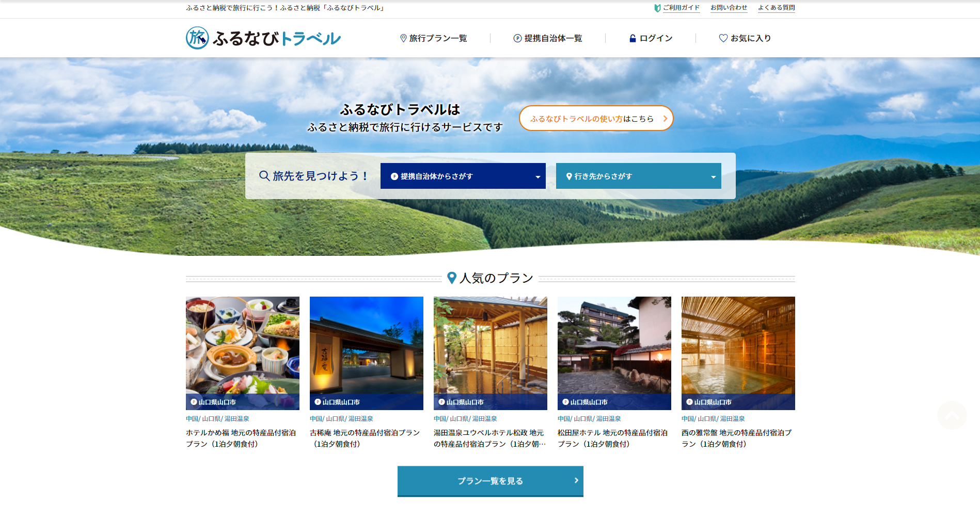Click the 松田屋ホテル 地元の特産品付宿泊プラン title
Viewport: 980px width, 521px height.
pyautogui.click(x=613, y=438)
